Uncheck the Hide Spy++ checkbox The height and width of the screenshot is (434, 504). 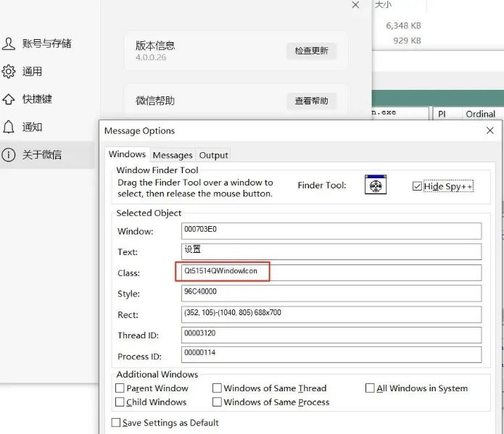(417, 186)
